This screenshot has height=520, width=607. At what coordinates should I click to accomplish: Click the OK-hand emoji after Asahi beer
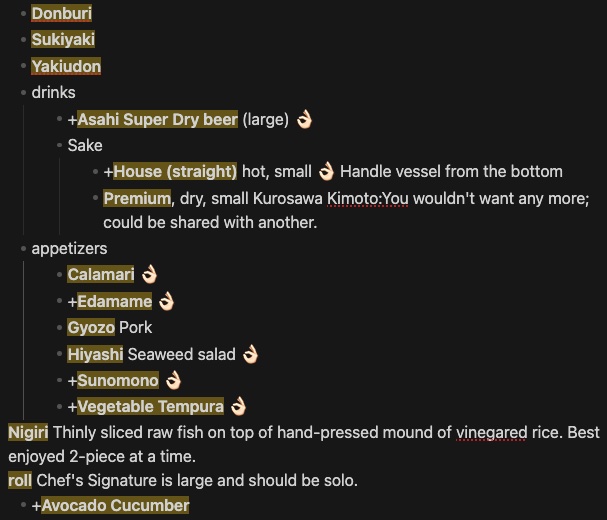pyautogui.click(x=304, y=120)
